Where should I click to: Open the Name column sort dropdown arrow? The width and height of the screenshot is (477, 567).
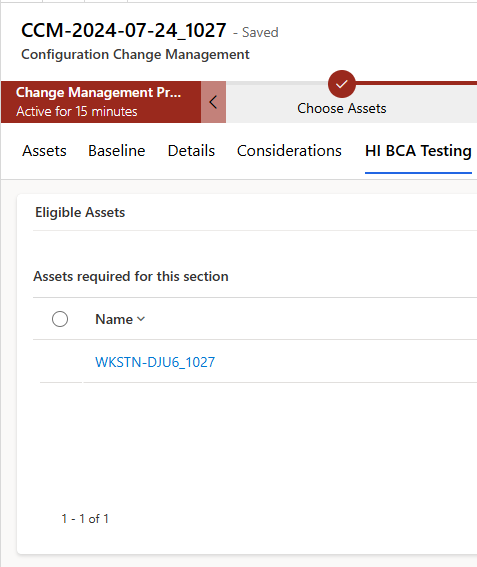point(141,319)
